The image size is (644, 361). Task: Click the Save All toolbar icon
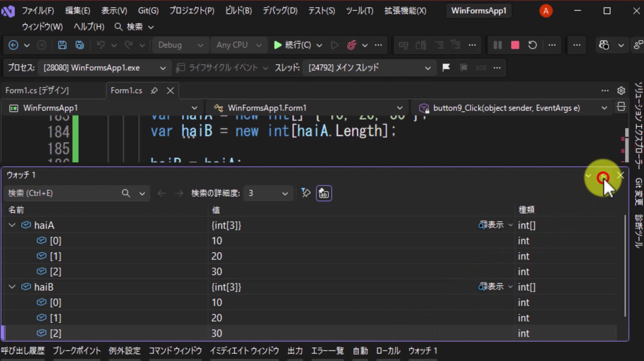pos(79,45)
